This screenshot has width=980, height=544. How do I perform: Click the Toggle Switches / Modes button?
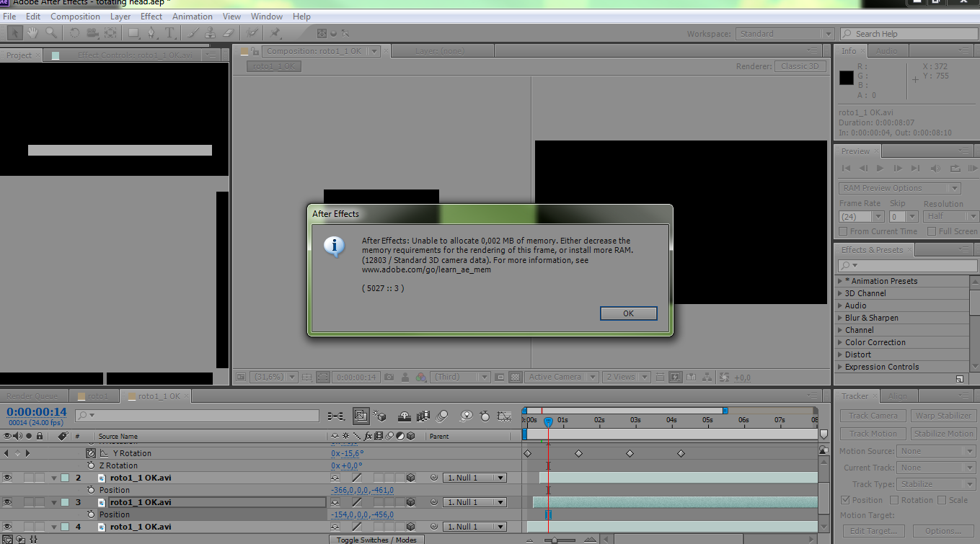pyautogui.click(x=376, y=540)
